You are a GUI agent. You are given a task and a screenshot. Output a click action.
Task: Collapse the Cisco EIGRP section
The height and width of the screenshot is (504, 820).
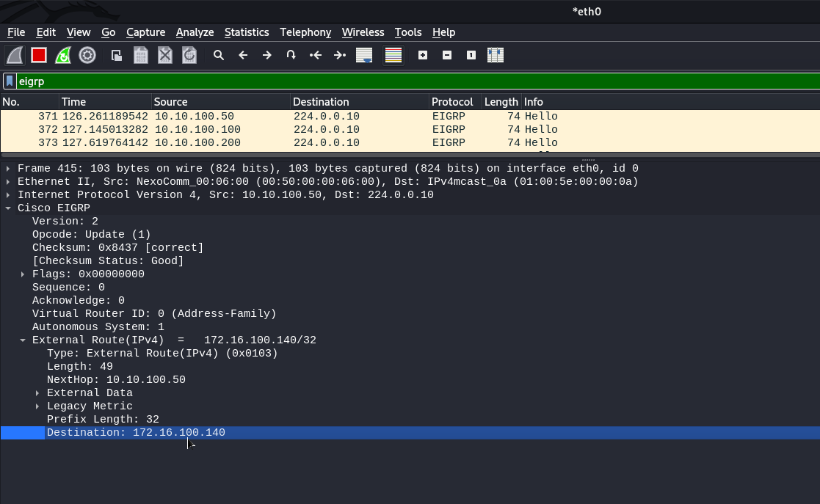[8, 208]
